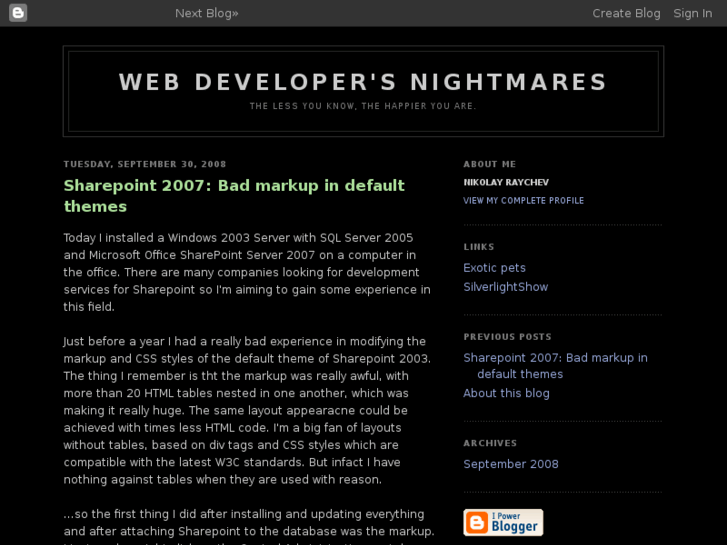Click the paragraph beginning 'Just before a year'

coord(249,410)
